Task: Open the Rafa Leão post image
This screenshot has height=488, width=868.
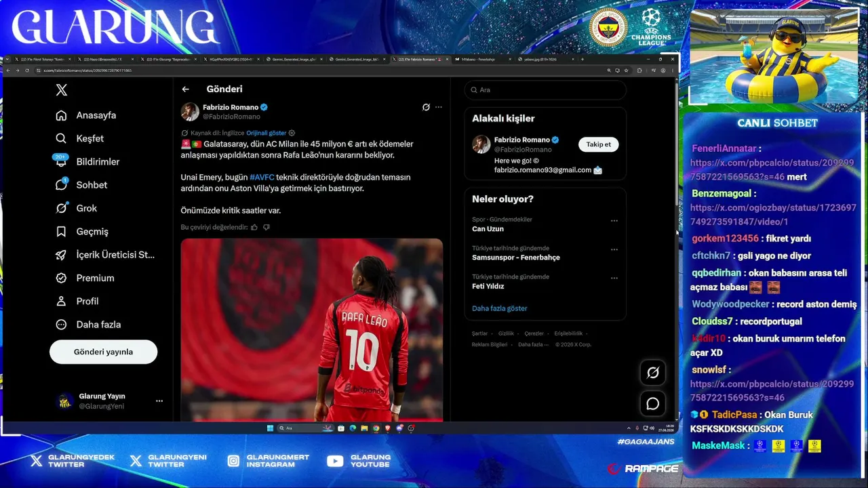Action: pyautogui.click(x=312, y=330)
